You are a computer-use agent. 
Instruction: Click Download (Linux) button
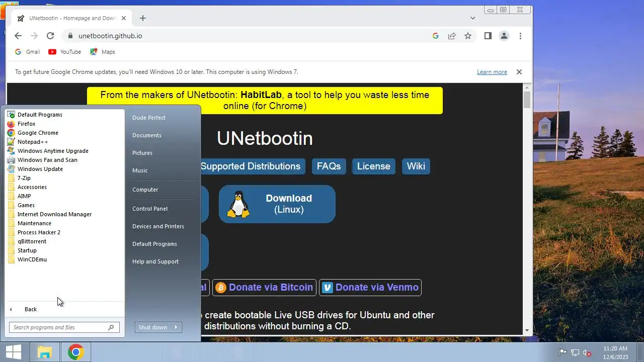(277, 204)
